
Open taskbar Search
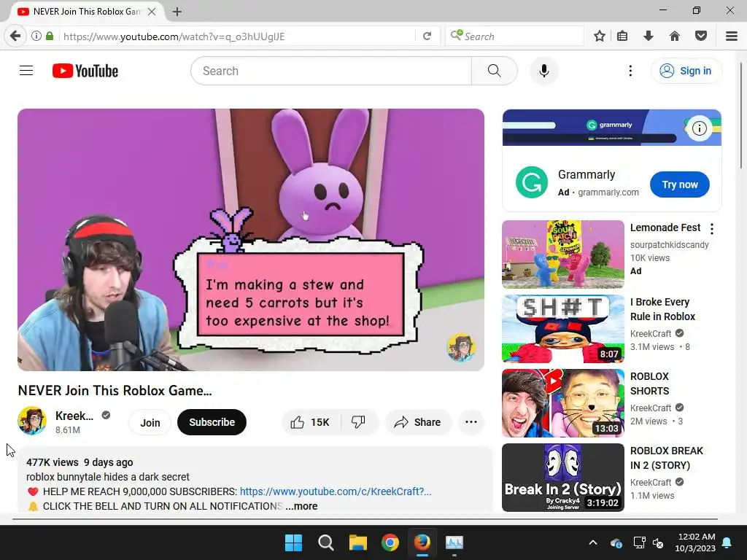[326, 542]
